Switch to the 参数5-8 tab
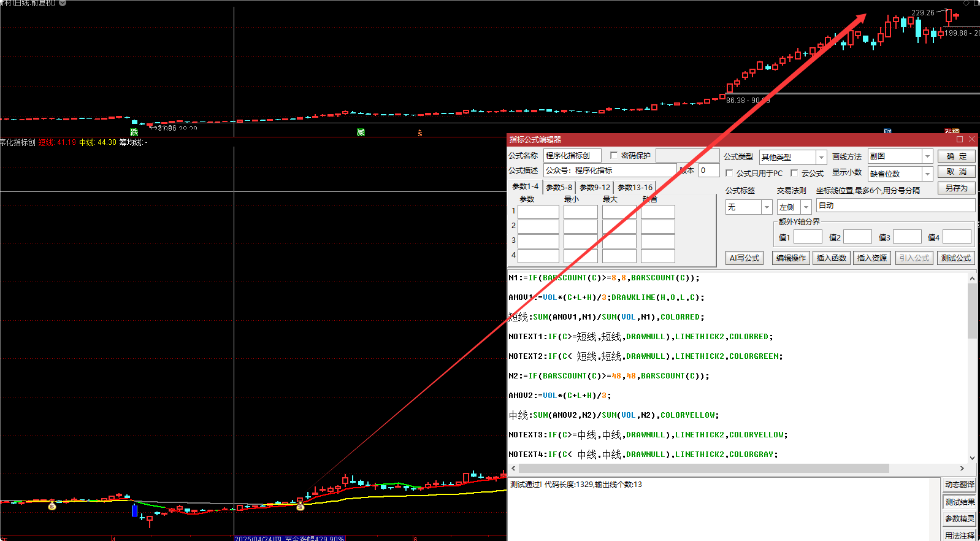This screenshot has width=980, height=541. tap(559, 188)
